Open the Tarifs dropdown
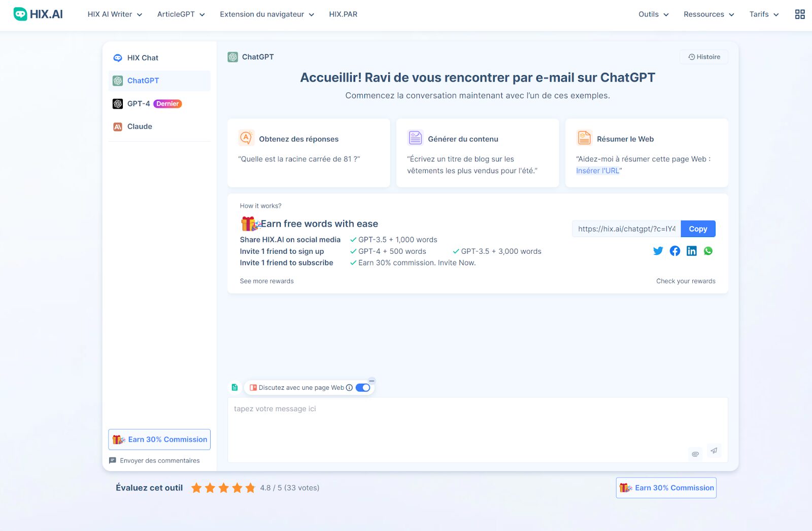 [764, 14]
